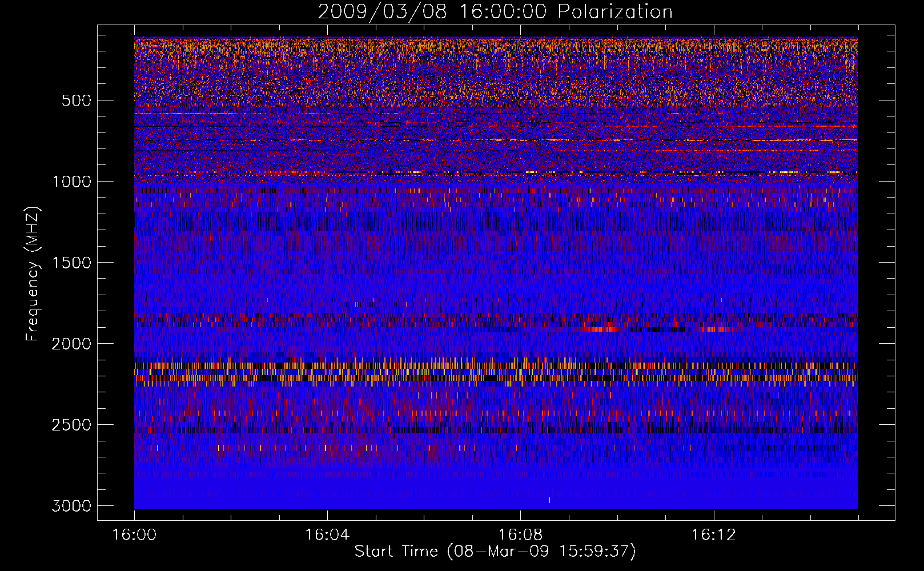This screenshot has height=571, width=924.
Task: Click the 'Frequency (MHZ)' axis label
Action: point(33,274)
